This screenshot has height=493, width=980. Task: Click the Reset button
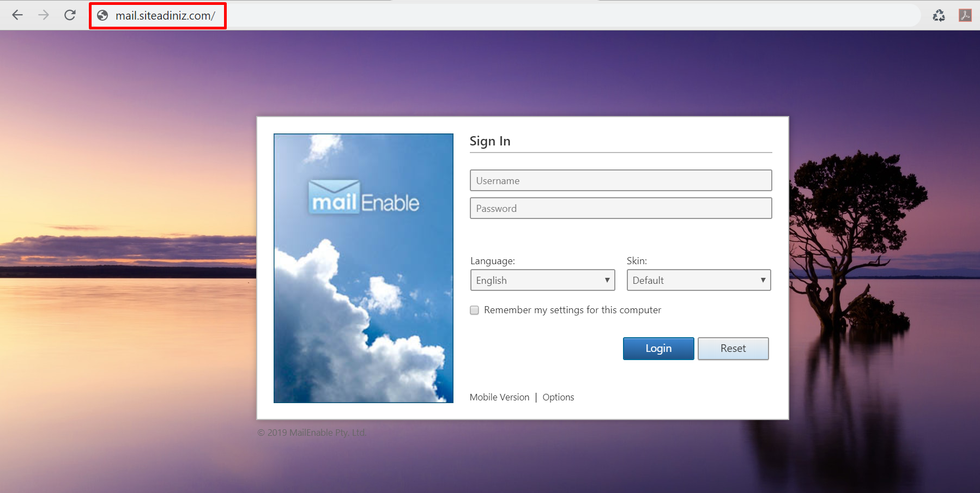(733, 349)
